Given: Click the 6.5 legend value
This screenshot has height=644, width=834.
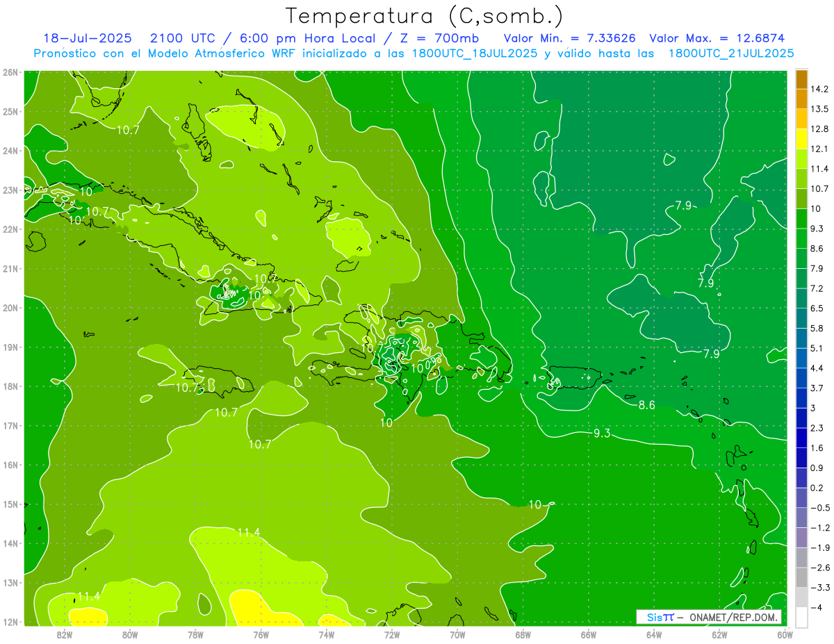Looking at the screenshot, I should click(817, 308).
